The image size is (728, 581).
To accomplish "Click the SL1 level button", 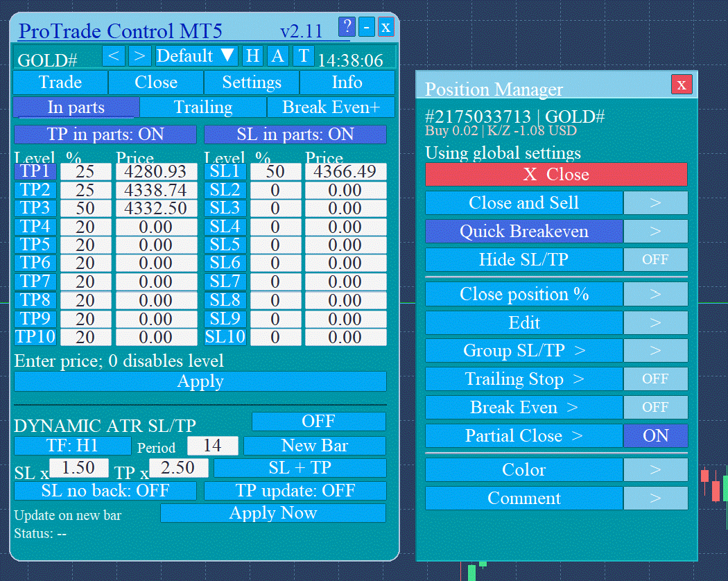I will 225,171.
